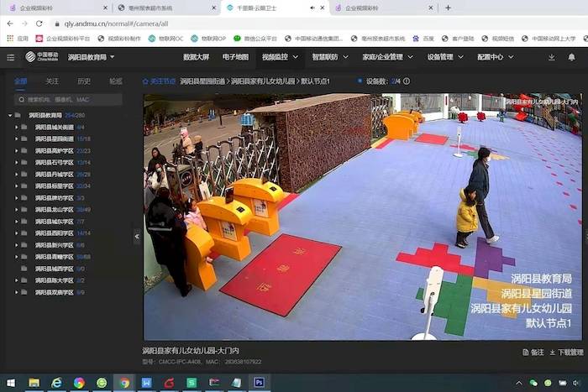This screenshot has width=588, height=392.
Task: Click the camera search input field
Action: point(68,99)
